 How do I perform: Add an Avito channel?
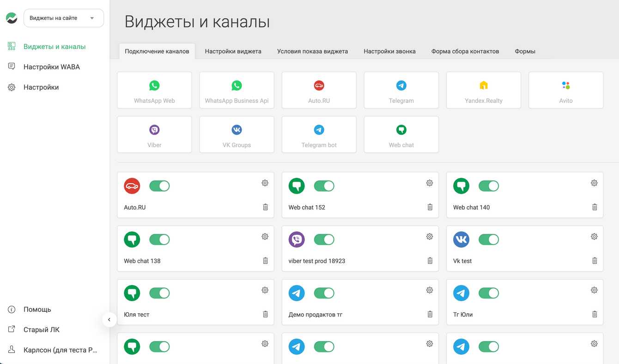coord(566,90)
